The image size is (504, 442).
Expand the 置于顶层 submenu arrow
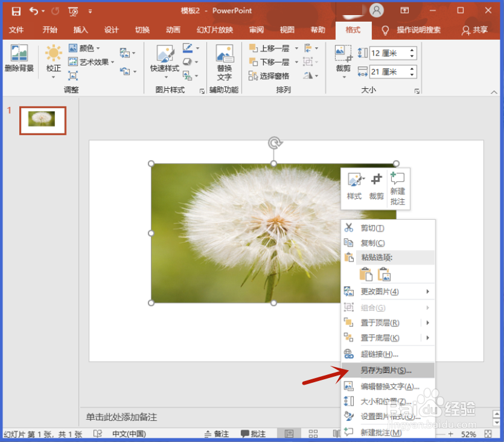click(x=428, y=322)
